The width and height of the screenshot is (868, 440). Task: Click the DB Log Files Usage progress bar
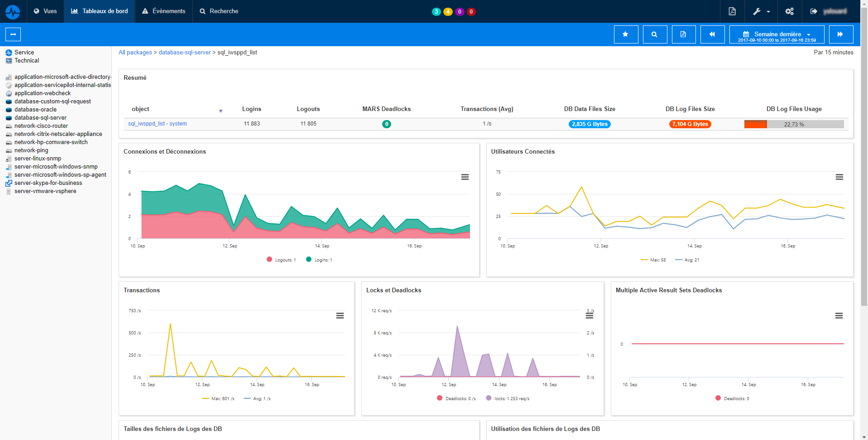click(x=794, y=124)
